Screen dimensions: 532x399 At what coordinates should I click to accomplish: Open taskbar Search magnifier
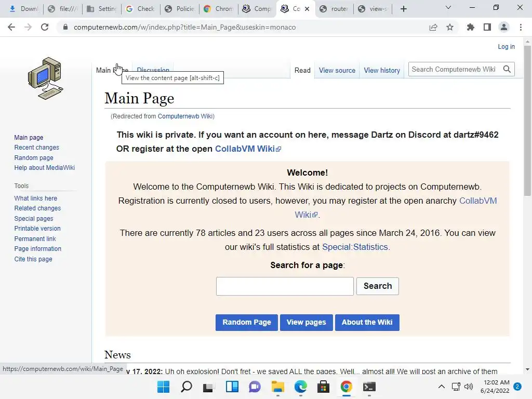[x=187, y=387]
